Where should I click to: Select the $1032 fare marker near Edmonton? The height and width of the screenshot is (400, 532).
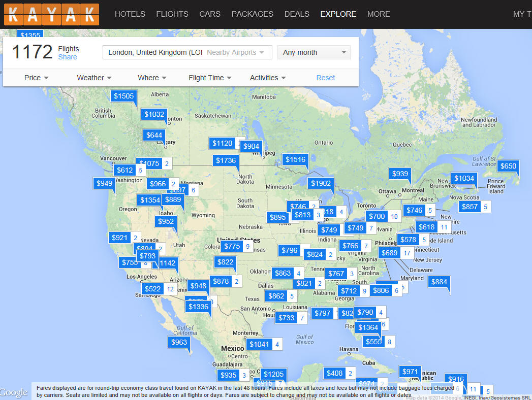(154, 114)
